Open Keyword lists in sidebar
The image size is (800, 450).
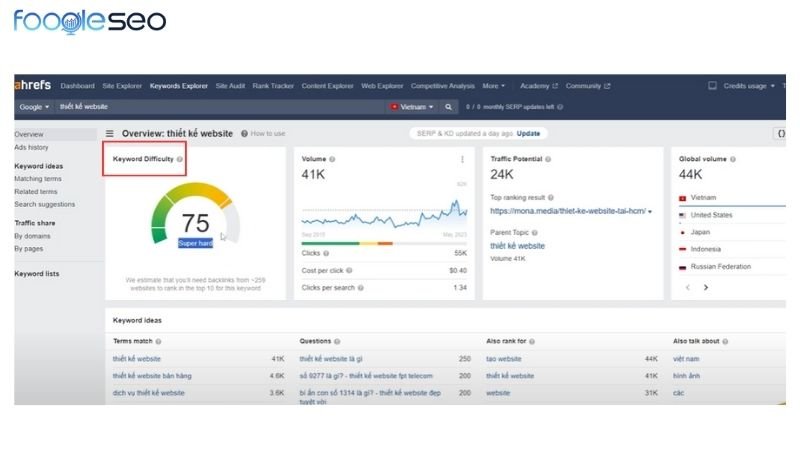tap(37, 274)
